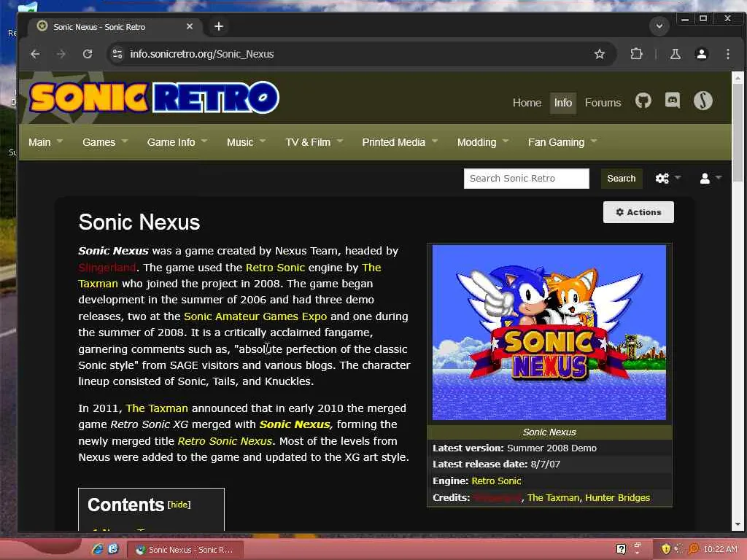The height and width of the screenshot is (560, 747).
Task: Click the 'Latest version: Summer 2008 Demo' row
Action: coord(550,448)
